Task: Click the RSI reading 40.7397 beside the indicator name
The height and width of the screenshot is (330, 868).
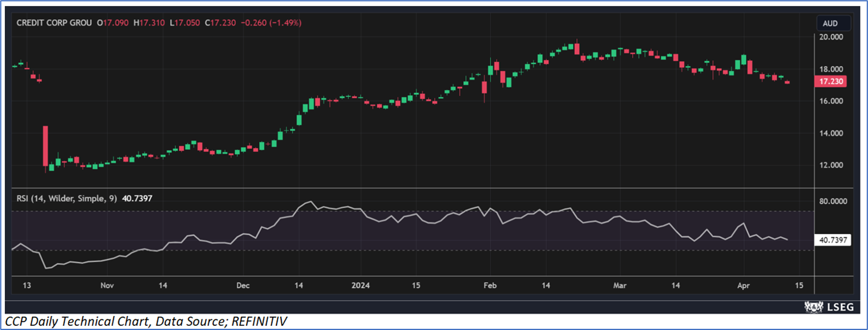Action: click(137, 198)
